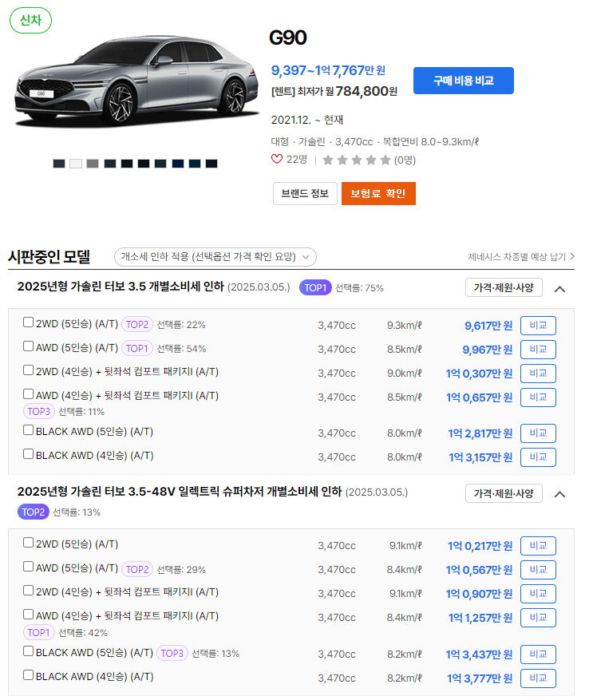Open 가격·제원·사양 for 48V 슈퍼차저
Viewport: 589px width, 700px height.
click(504, 493)
